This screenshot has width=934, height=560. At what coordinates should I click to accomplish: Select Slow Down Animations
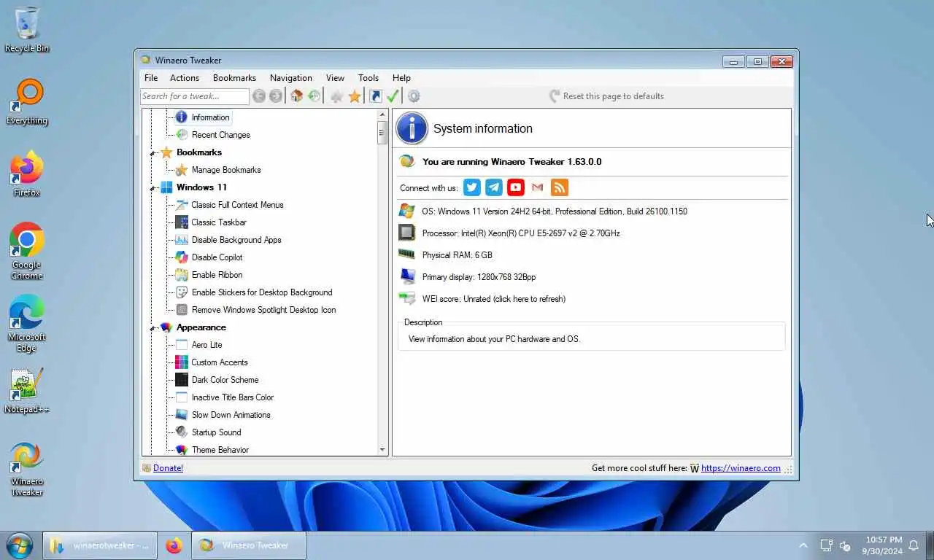coord(231,415)
